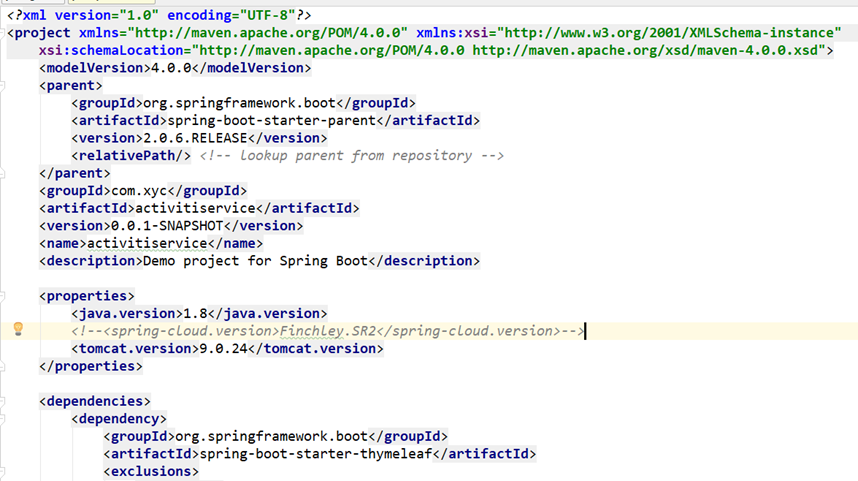Click version 2.0.6.RELEASE

pyautogui.click(x=199, y=138)
